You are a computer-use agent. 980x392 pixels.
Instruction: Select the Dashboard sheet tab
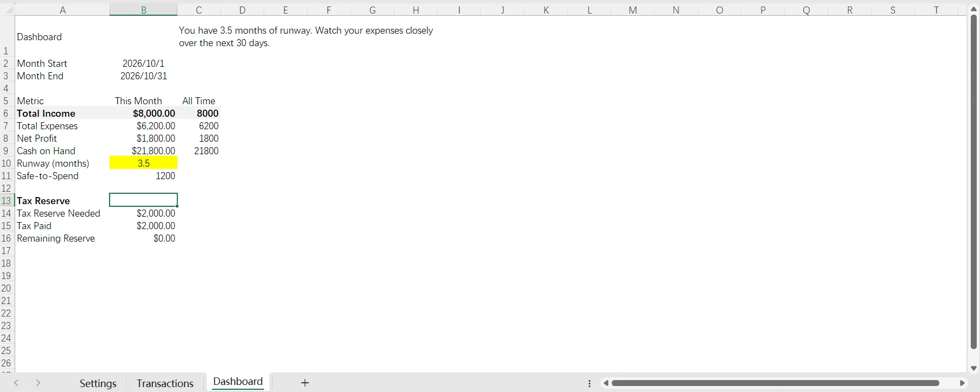click(x=238, y=382)
